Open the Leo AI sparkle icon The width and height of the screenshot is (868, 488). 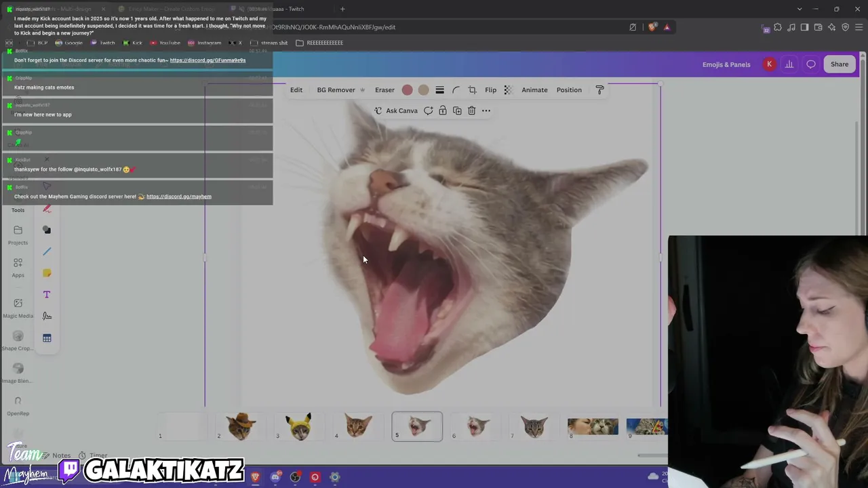click(831, 27)
